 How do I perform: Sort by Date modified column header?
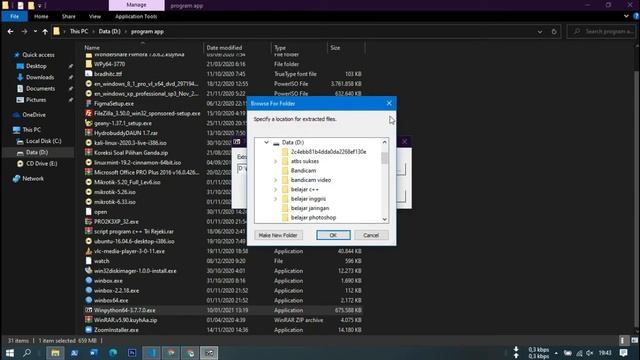[224, 48]
